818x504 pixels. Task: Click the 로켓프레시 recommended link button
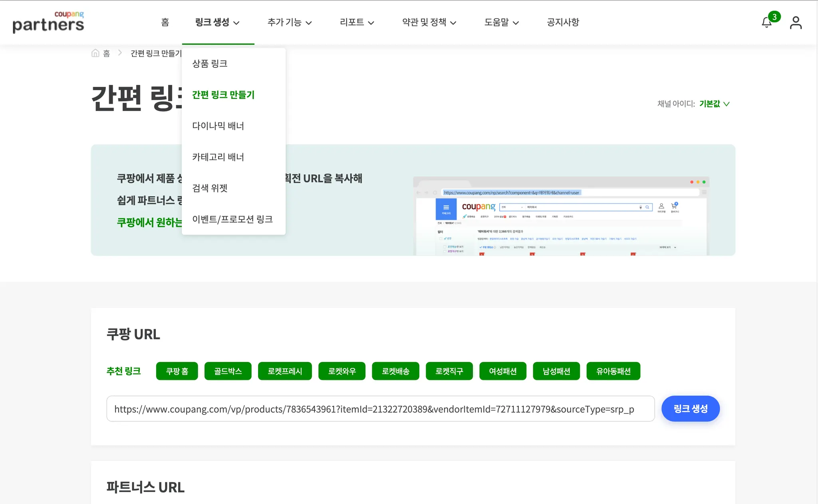(285, 371)
